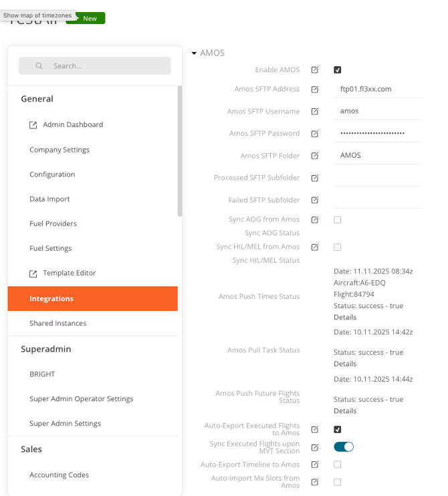The width and height of the screenshot is (448, 496).
Task: Enable Sync HIL/MEL from Amos checkbox
Action: coord(338,247)
